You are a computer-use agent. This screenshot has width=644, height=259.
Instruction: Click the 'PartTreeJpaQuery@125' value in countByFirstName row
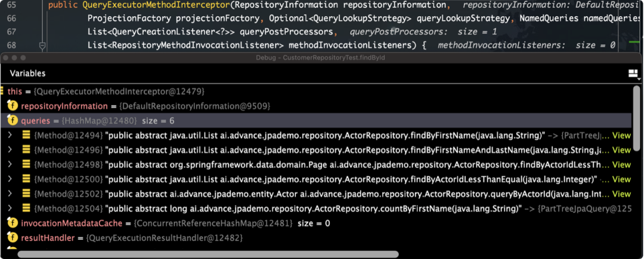[x=584, y=208]
